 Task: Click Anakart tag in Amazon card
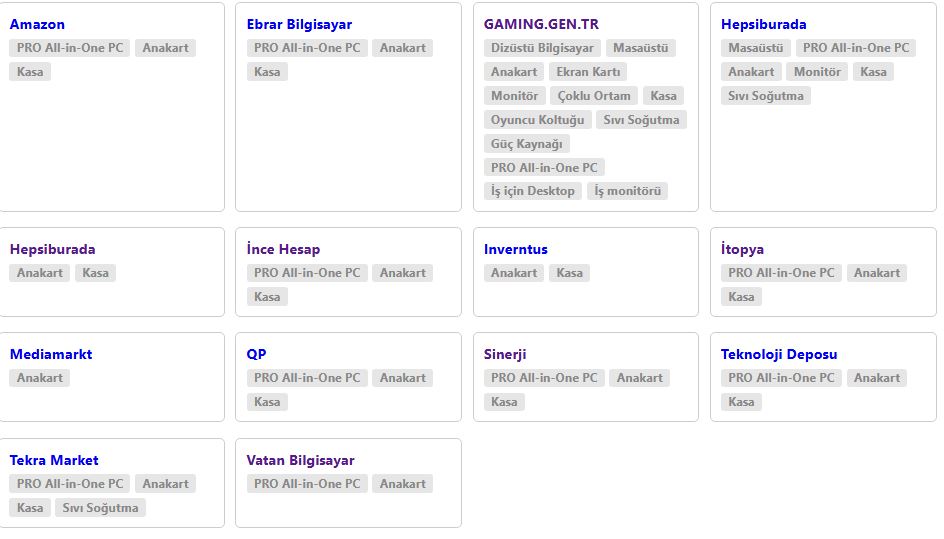(166, 48)
